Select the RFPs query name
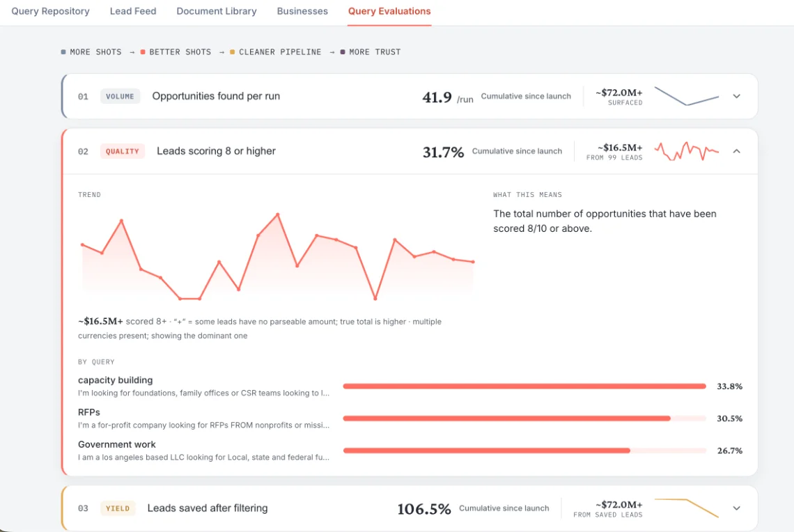Image resolution: width=794 pixels, height=532 pixels. coord(89,412)
